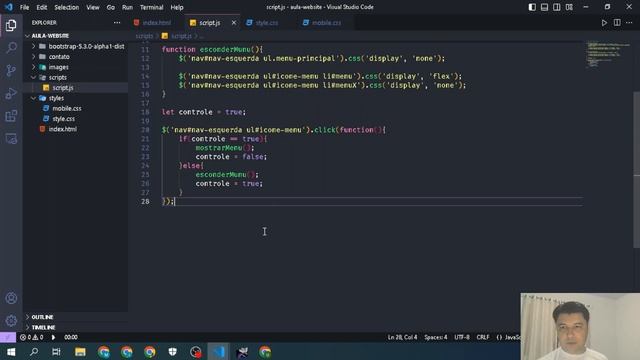Open the Explorer view in activity bar
The image size is (640, 360).
tap(11, 25)
